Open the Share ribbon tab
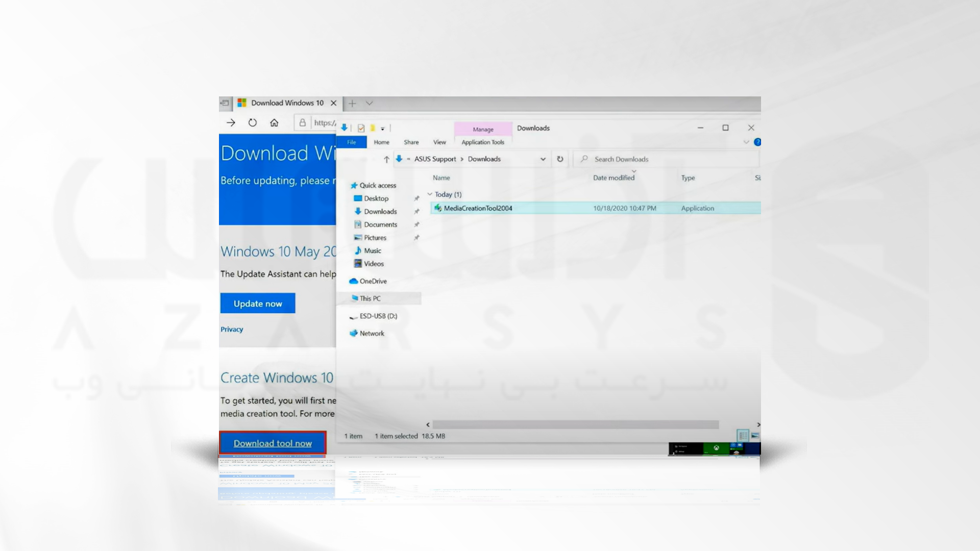 pos(411,142)
